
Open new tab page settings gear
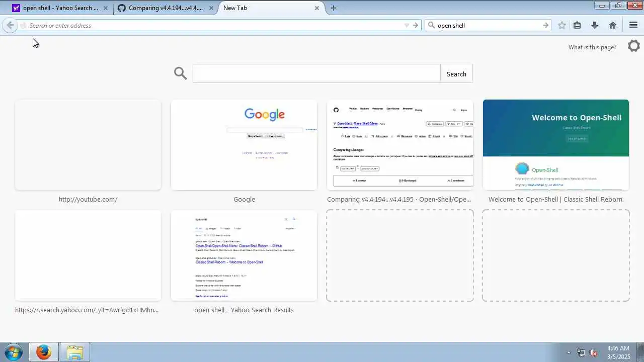(x=634, y=46)
